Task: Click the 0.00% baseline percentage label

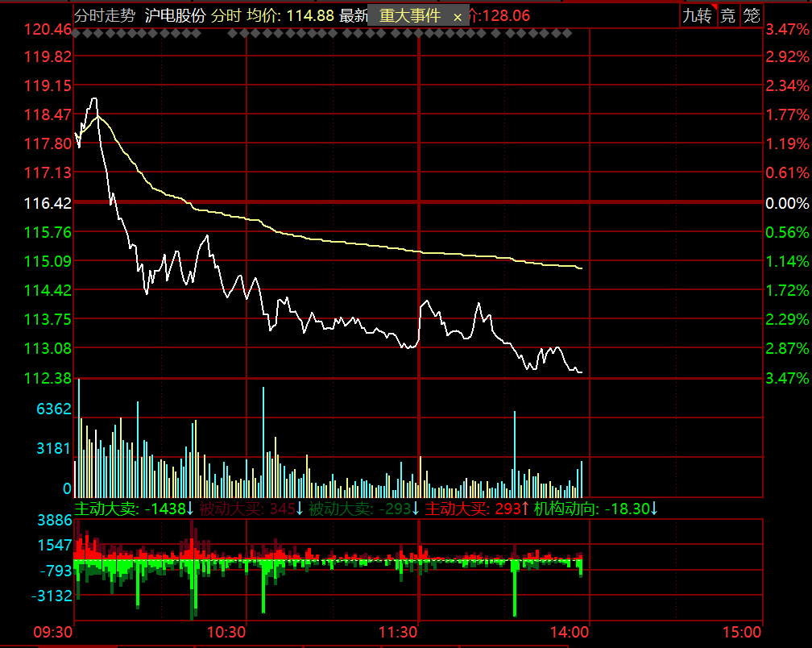Action: [787, 203]
